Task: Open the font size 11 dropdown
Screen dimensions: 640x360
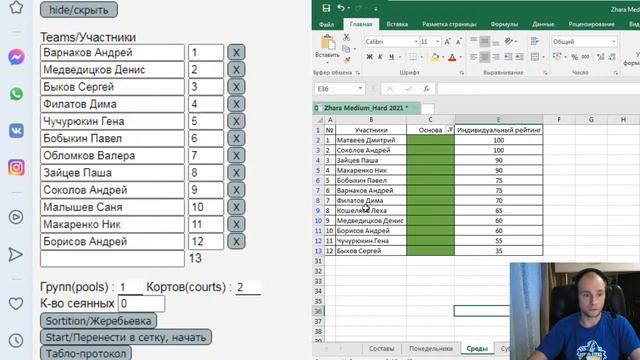Action: [x=438, y=42]
